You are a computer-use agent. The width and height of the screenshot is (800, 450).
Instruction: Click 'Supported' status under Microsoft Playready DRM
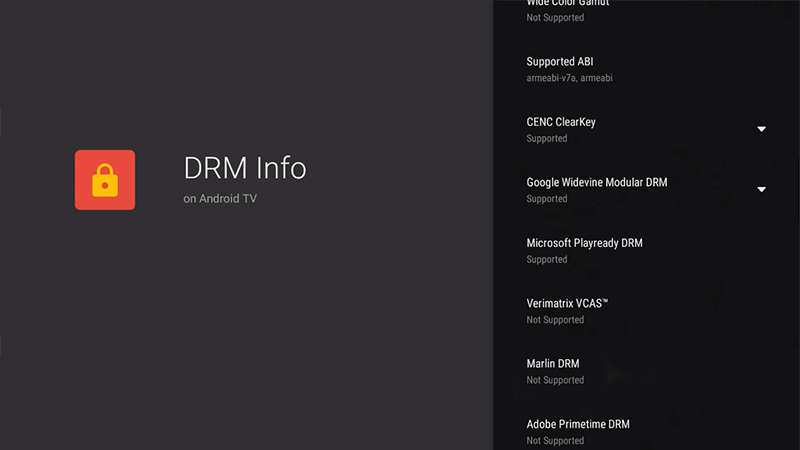pyautogui.click(x=546, y=259)
